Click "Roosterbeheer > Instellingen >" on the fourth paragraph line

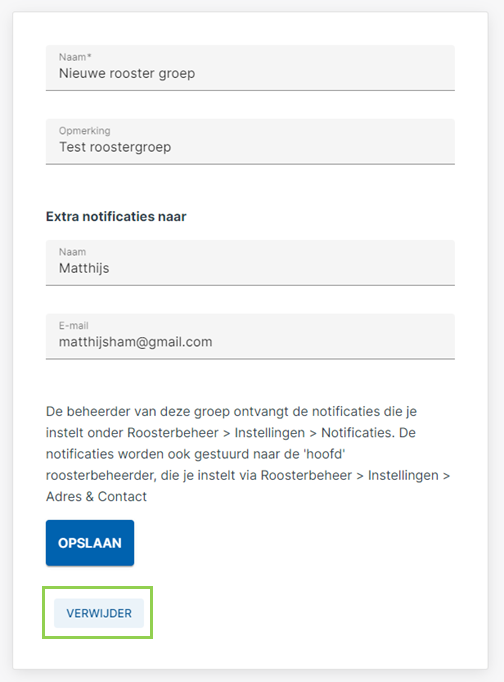point(355,475)
